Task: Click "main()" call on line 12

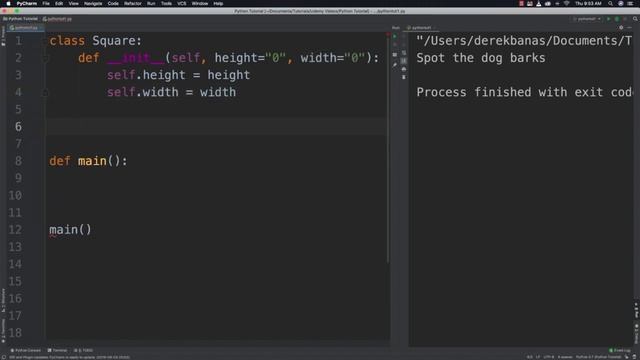Action: pyautogui.click(x=70, y=230)
